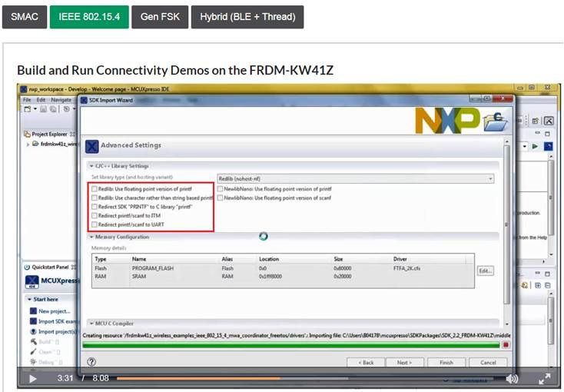564x392 pixels.
Task: Click the Finish button in wizard
Action: [x=446, y=363]
